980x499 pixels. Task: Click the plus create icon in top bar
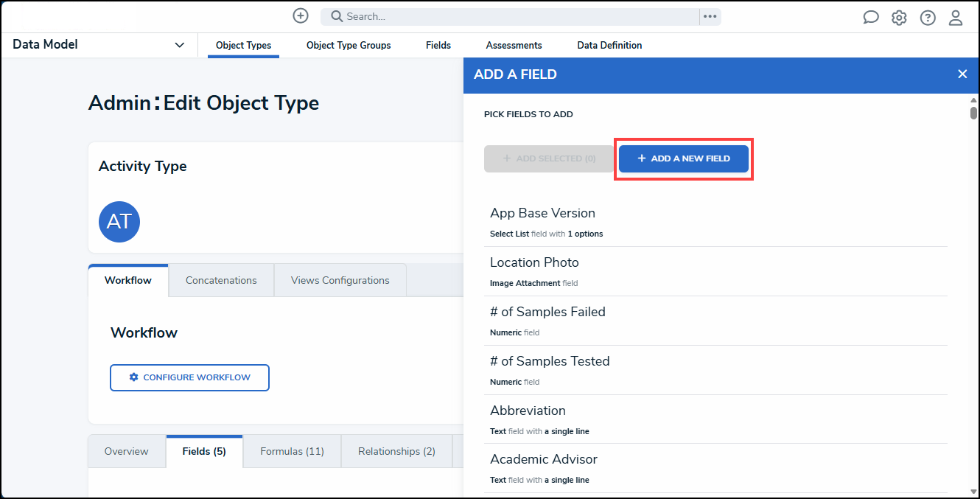click(x=301, y=15)
